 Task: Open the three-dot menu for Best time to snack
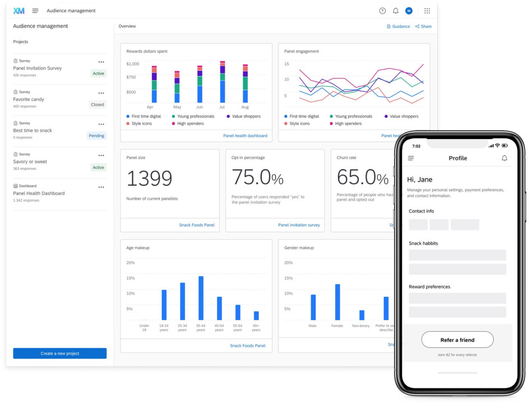pos(101,124)
